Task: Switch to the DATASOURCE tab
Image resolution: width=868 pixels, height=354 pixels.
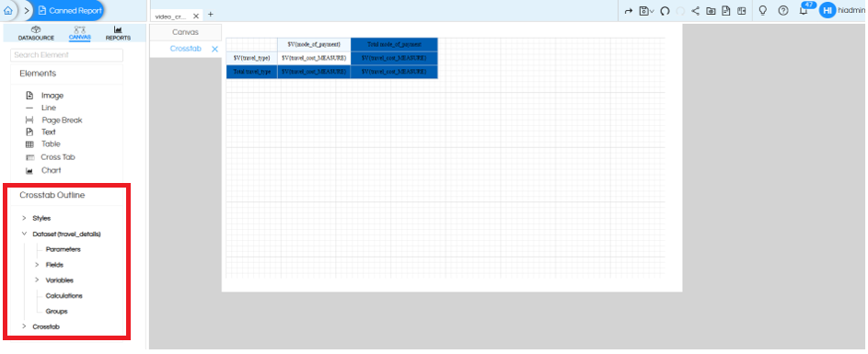Action: click(36, 33)
